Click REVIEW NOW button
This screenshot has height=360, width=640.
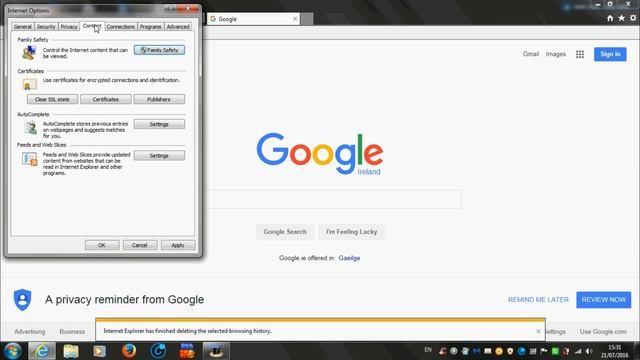(604, 300)
